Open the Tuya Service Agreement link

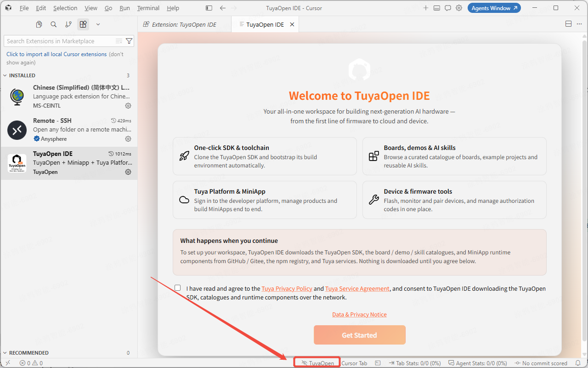[x=357, y=288]
